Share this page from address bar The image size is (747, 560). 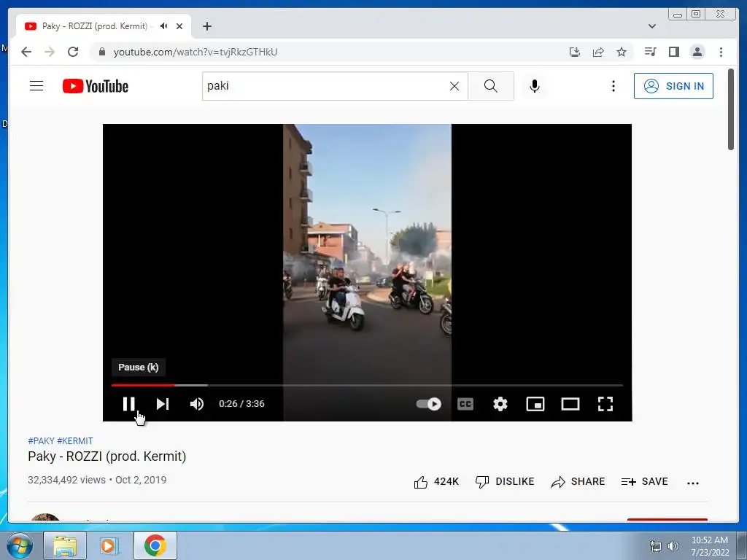click(598, 52)
